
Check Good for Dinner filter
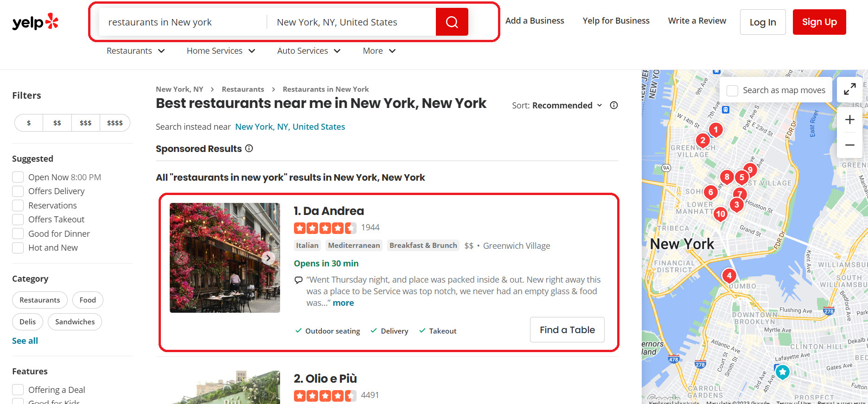18,234
